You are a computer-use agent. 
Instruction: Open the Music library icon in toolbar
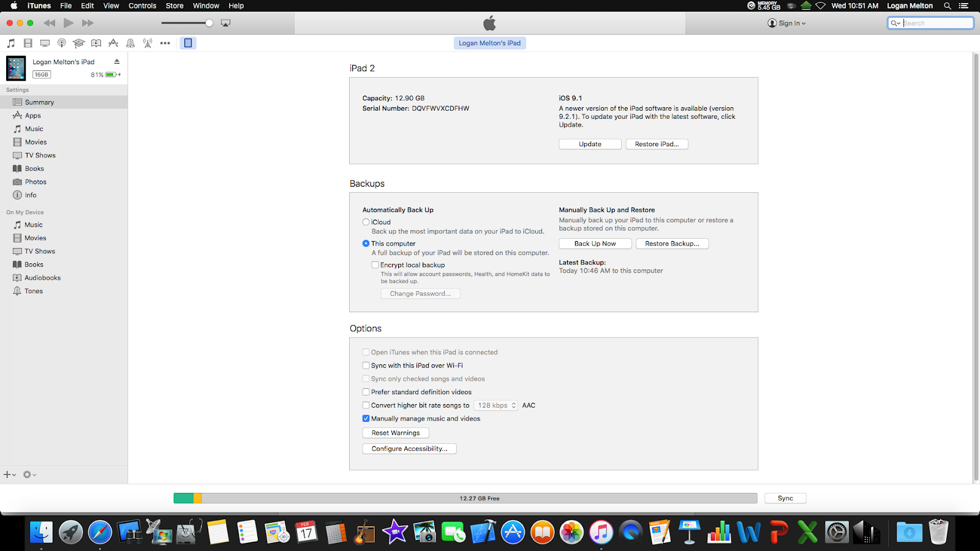point(10,43)
